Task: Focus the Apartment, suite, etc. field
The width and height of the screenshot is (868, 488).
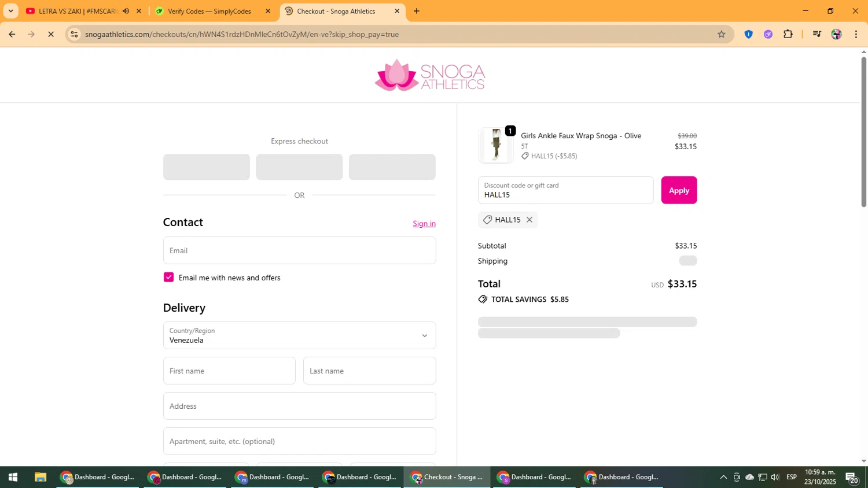Action: coord(299,441)
